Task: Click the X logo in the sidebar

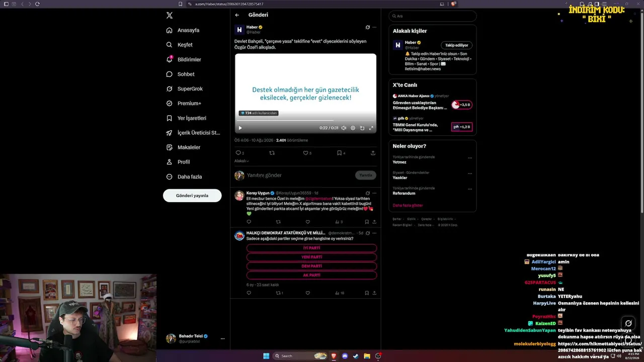Action: 170,16
